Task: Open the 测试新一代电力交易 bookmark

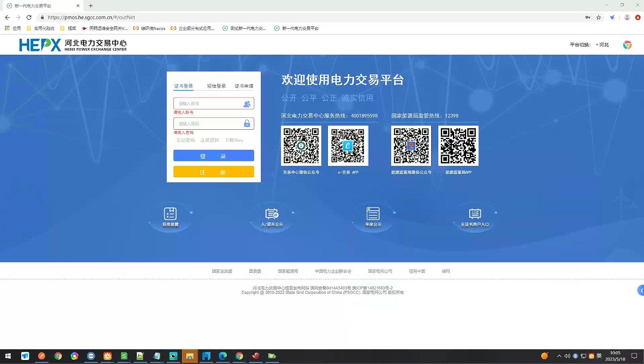Action: pos(245,28)
